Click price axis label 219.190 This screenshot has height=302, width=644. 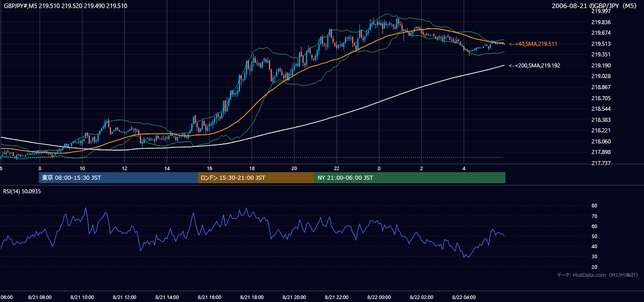click(601, 65)
